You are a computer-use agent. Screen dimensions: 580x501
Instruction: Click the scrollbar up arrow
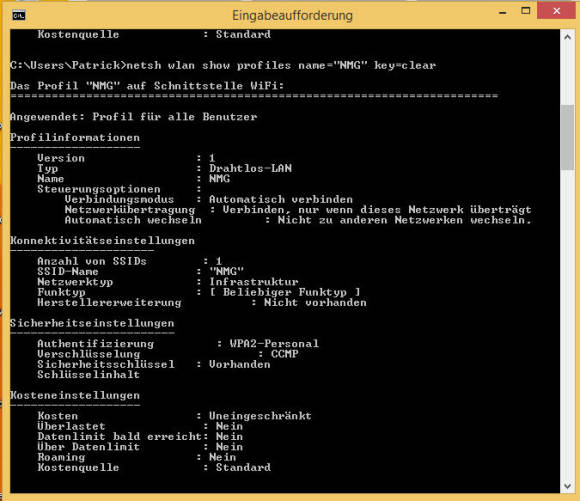[567, 37]
